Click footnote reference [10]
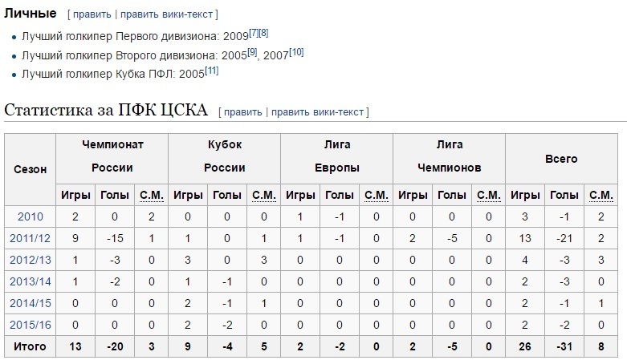Image resolution: width=627 pixels, height=364 pixels. click(x=296, y=52)
